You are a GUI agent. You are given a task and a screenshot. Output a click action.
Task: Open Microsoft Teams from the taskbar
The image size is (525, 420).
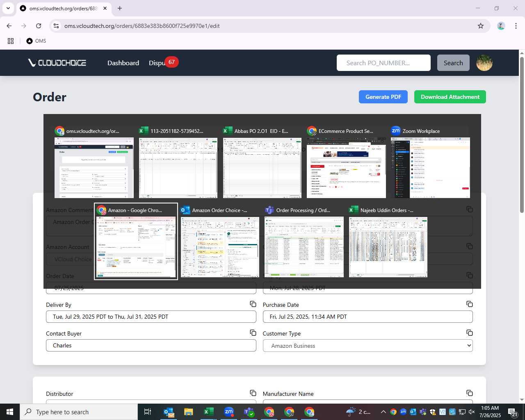click(x=249, y=412)
